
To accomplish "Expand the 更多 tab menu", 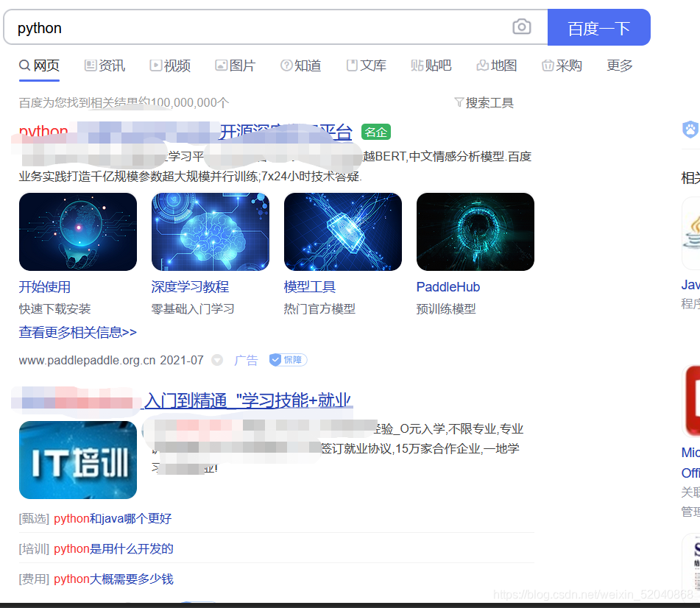I will (620, 66).
